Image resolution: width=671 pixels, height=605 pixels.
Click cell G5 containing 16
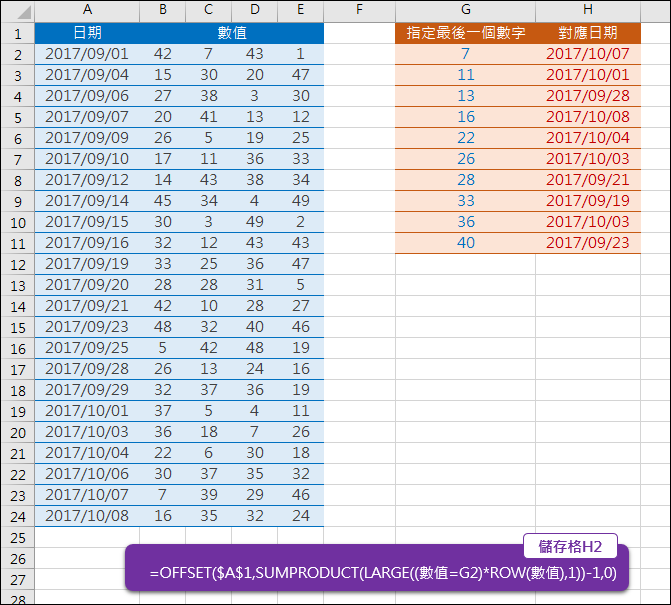(x=466, y=117)
